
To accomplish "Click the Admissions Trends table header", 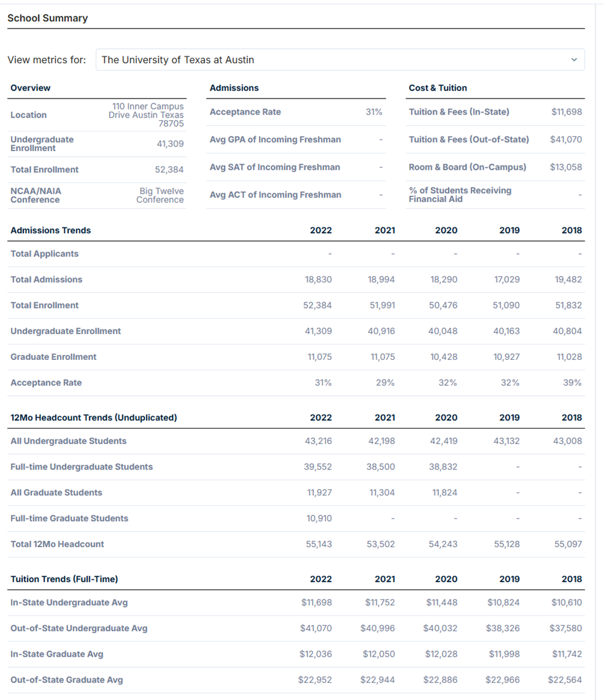I will (x=51, y=230).
